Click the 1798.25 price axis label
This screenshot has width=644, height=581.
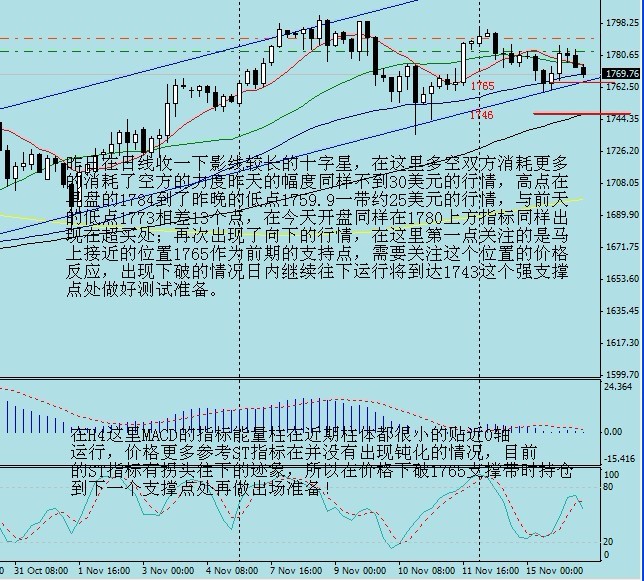[622, 23]
